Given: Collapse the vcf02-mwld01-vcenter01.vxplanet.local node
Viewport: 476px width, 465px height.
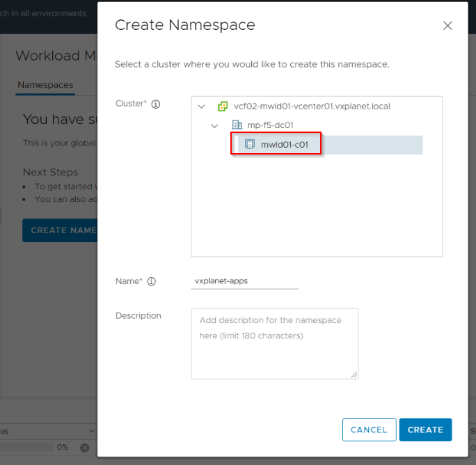Looking at the screenshot, I should click(201, 107).
